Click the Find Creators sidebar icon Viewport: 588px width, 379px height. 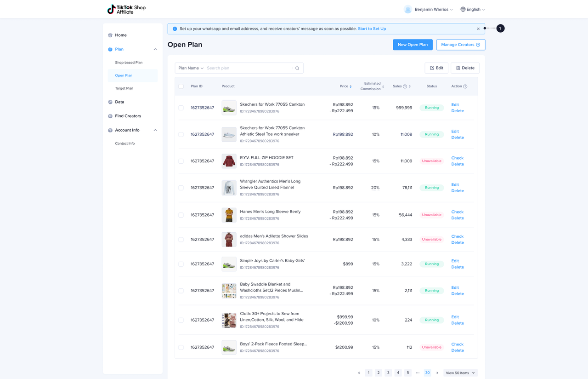point(110,116)
